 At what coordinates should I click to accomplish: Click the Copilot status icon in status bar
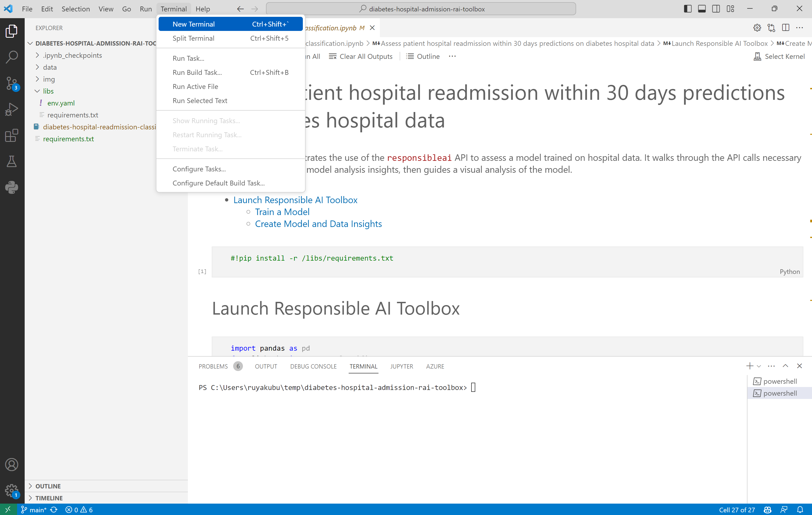pyautogui.click(x=768, y=510)
